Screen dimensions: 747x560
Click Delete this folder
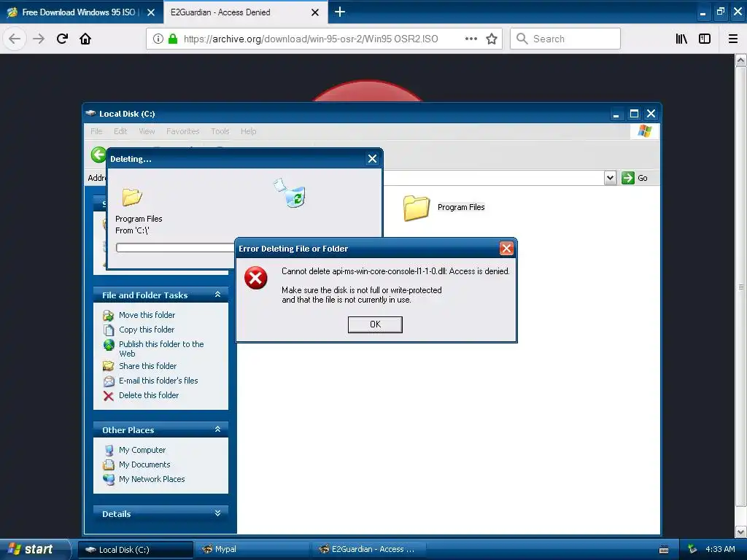tap(149, 395)
